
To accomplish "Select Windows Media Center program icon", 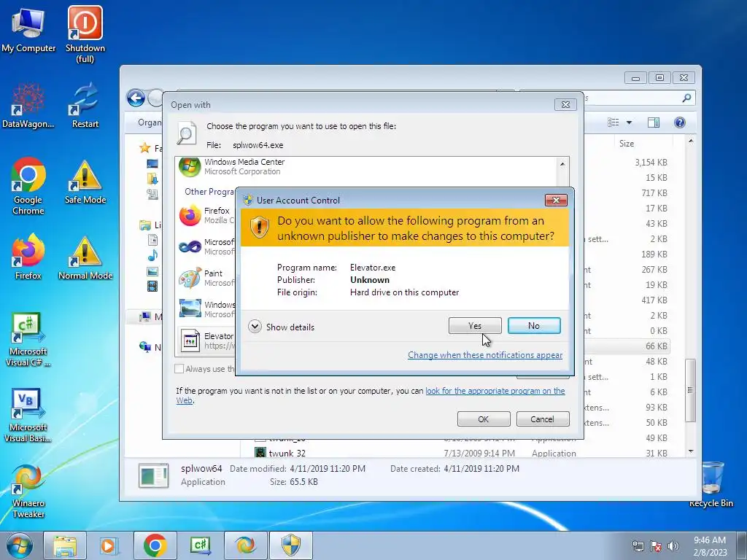I will 190,167.
